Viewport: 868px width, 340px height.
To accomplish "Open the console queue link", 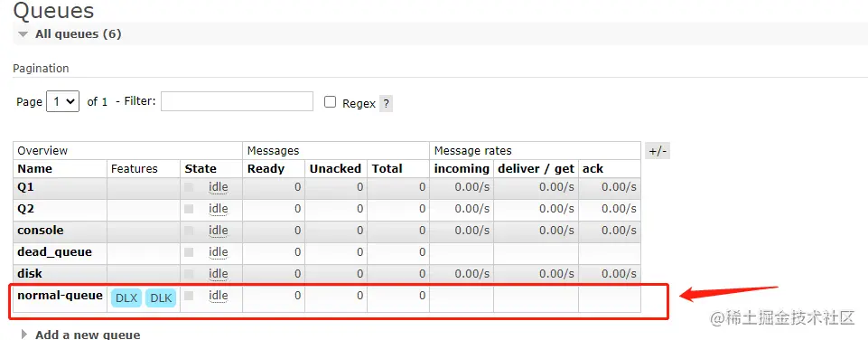I will 41,231.
